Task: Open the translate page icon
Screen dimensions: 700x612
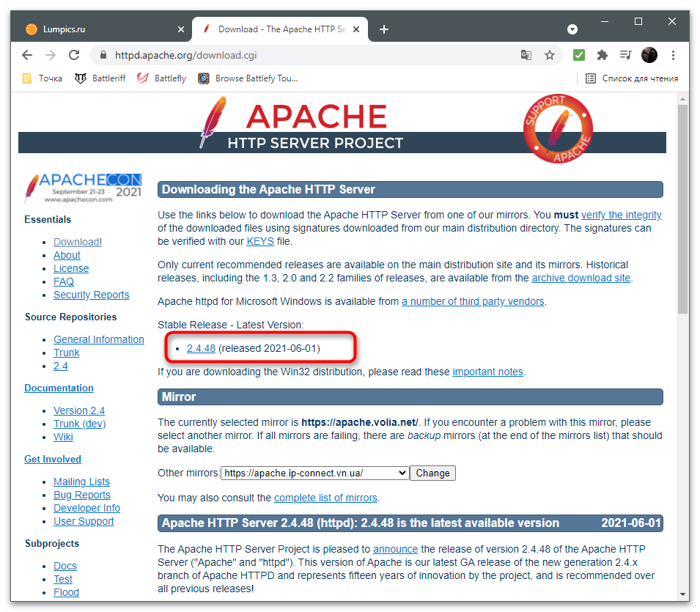Action: pos(526,56)
